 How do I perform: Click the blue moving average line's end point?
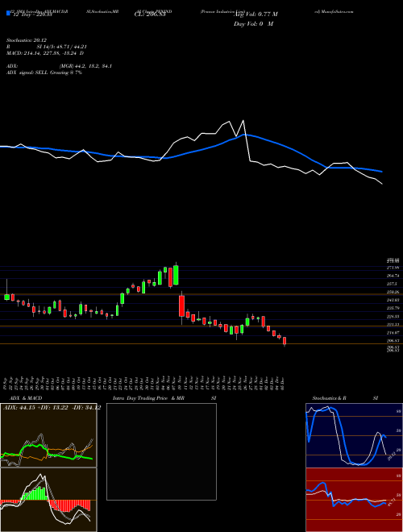click(x=382, y=172)
